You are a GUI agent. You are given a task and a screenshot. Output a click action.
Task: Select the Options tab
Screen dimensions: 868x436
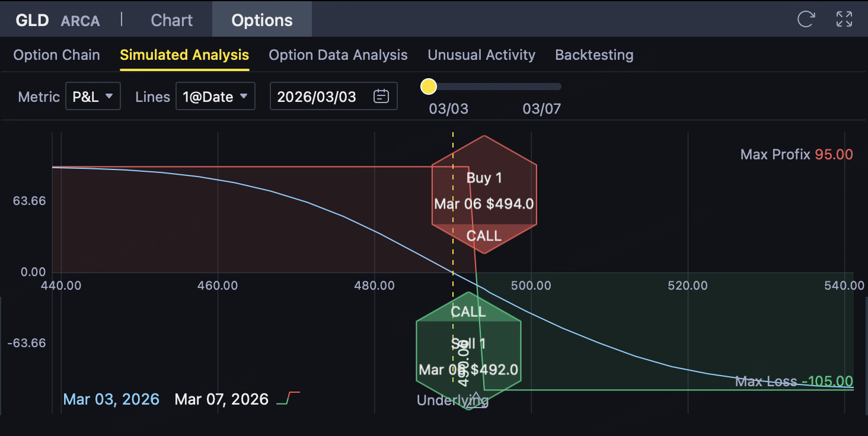[x=262, y=20]
